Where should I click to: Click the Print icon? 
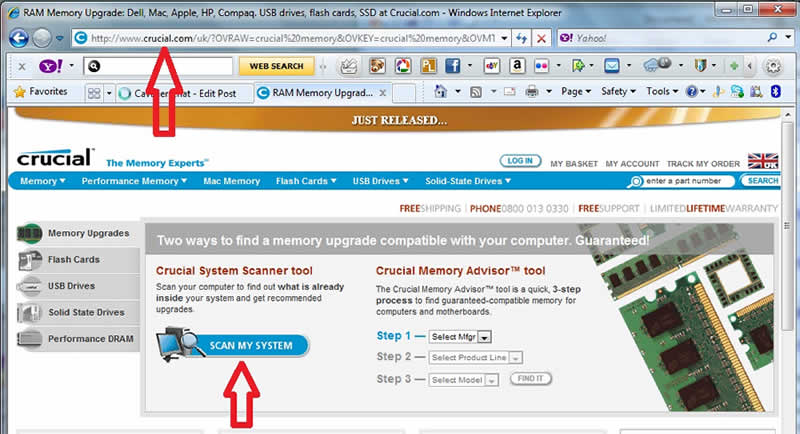[532, 92]
